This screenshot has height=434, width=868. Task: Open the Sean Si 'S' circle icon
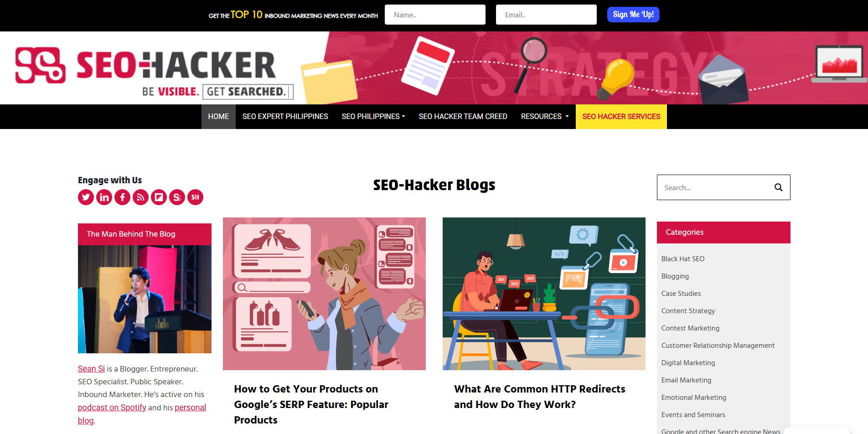pos(177,197)
